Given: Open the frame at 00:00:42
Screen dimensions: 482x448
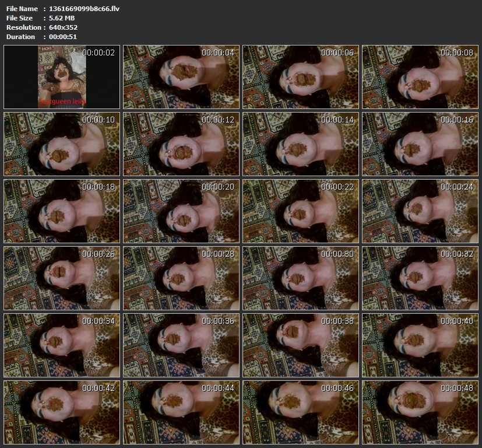Looking at the screenshot, I should (62, 412).
